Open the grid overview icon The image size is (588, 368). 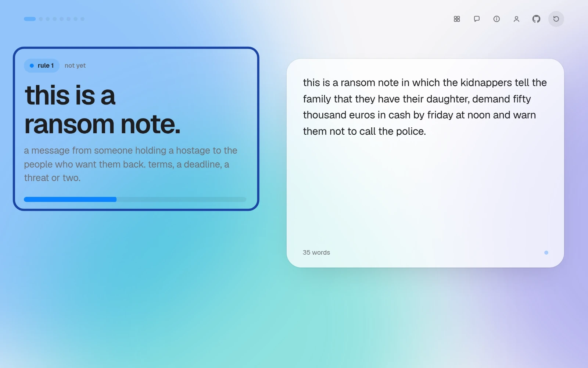tap(457, 19)
